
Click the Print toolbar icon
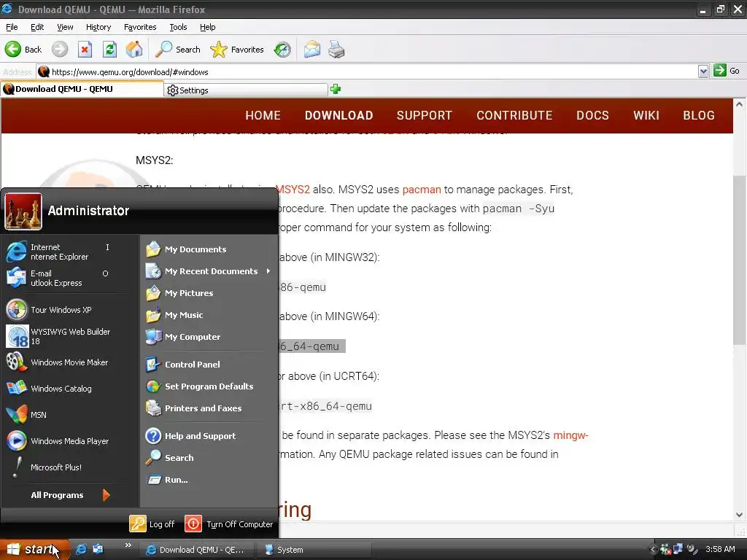click(x=336, y=49)
